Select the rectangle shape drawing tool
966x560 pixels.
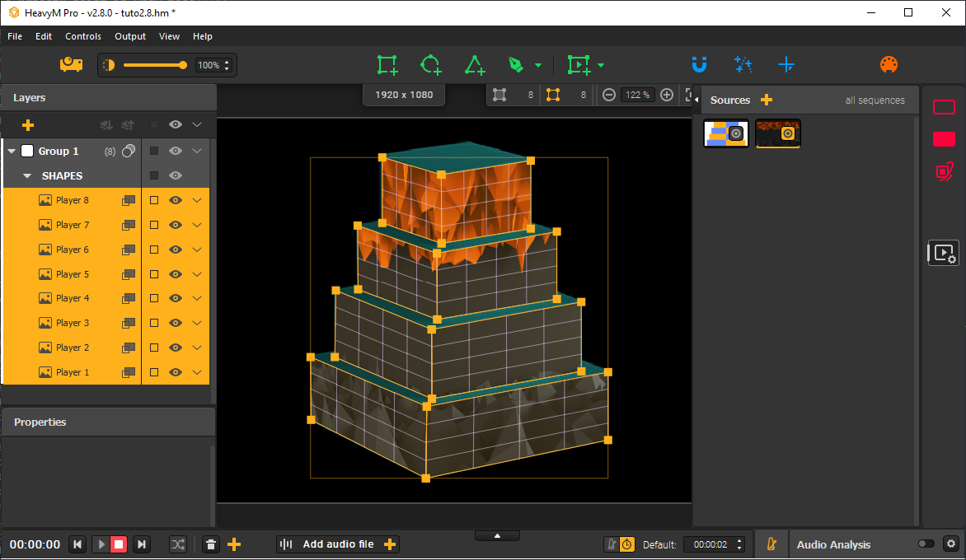[387, 65]
